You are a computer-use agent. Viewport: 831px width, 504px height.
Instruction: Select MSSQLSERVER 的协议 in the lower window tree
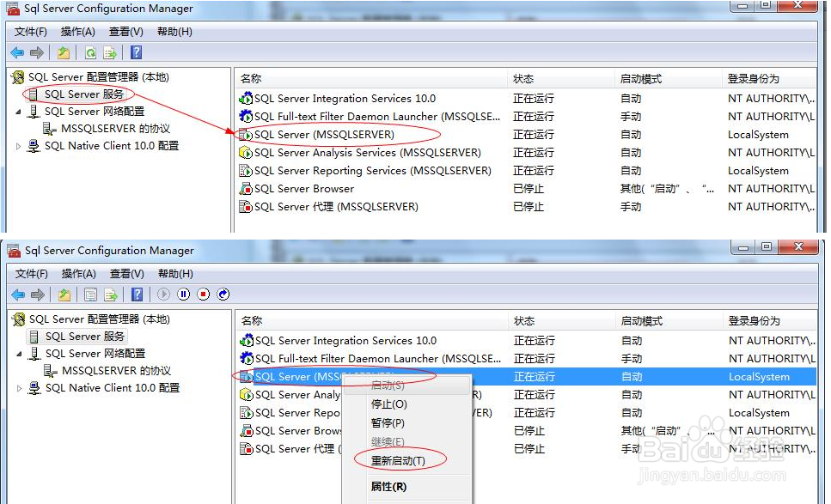tap(117, 371)
